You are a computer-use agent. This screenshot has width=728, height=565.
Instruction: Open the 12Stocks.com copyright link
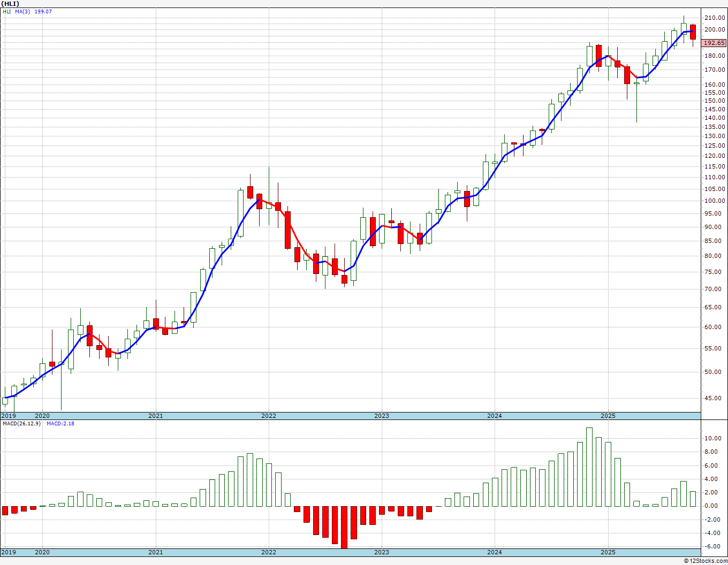point(706,561)
